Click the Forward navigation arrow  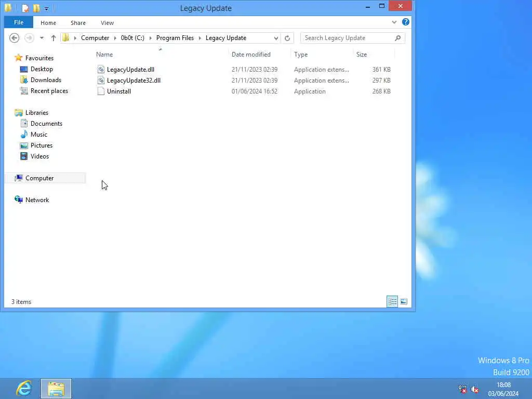[x=29, y=37]
